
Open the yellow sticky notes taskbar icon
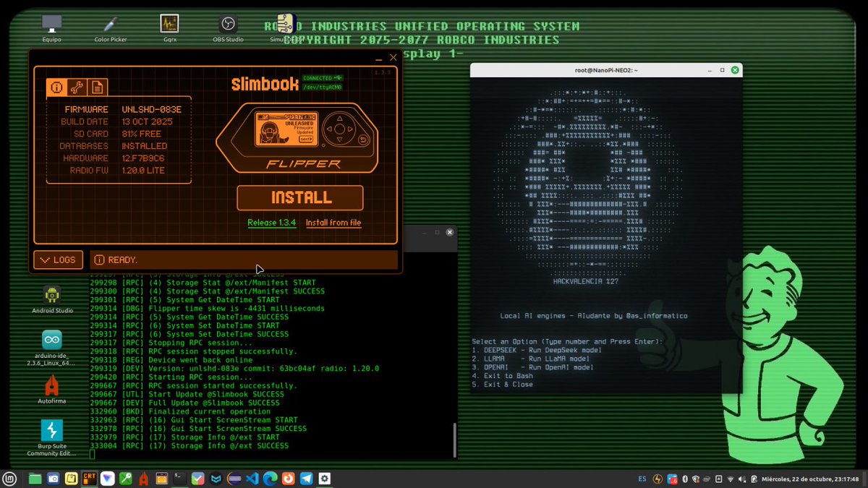[x=71, y=479]
